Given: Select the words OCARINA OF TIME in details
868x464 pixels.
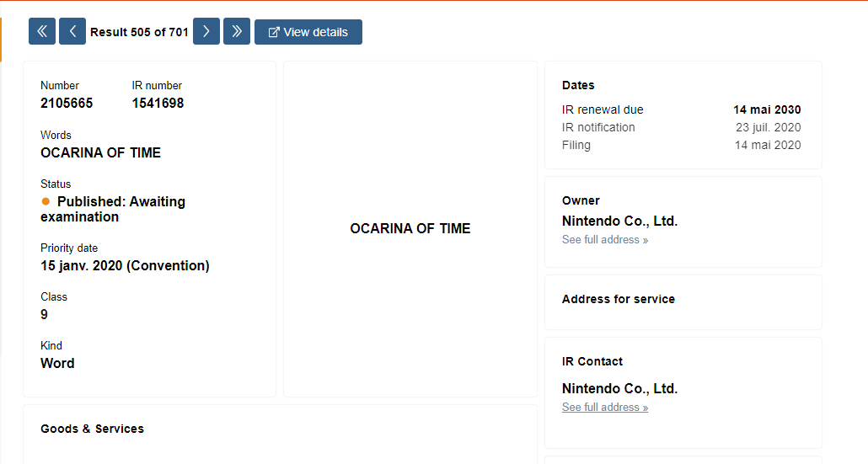Looking at the screenshot, I should point(101,153).
